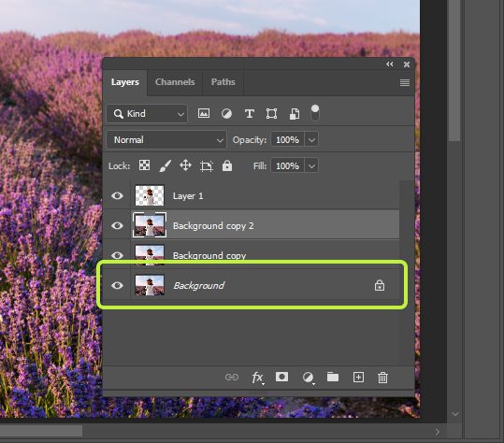Open Layers panel menu icon

click(405, 82)
